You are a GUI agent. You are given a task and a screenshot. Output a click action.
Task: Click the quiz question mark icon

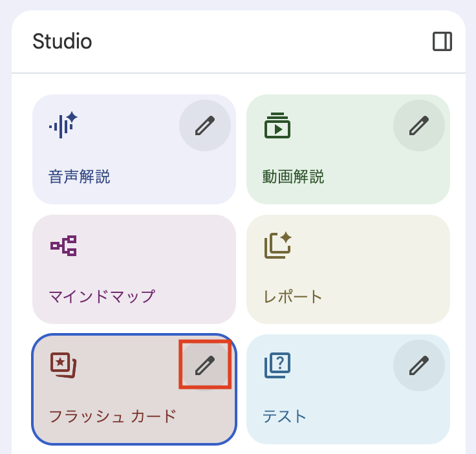[x=277, y=365]
